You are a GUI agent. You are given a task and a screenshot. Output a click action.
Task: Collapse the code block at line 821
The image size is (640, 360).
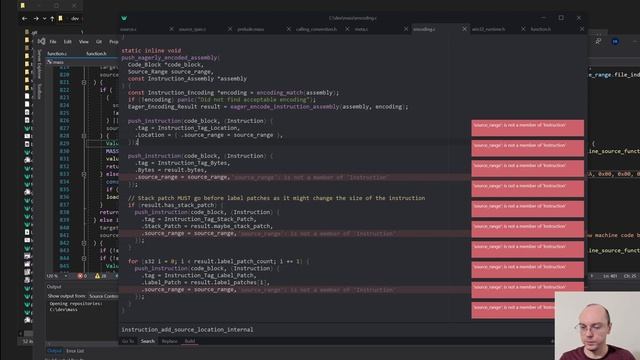84,82
